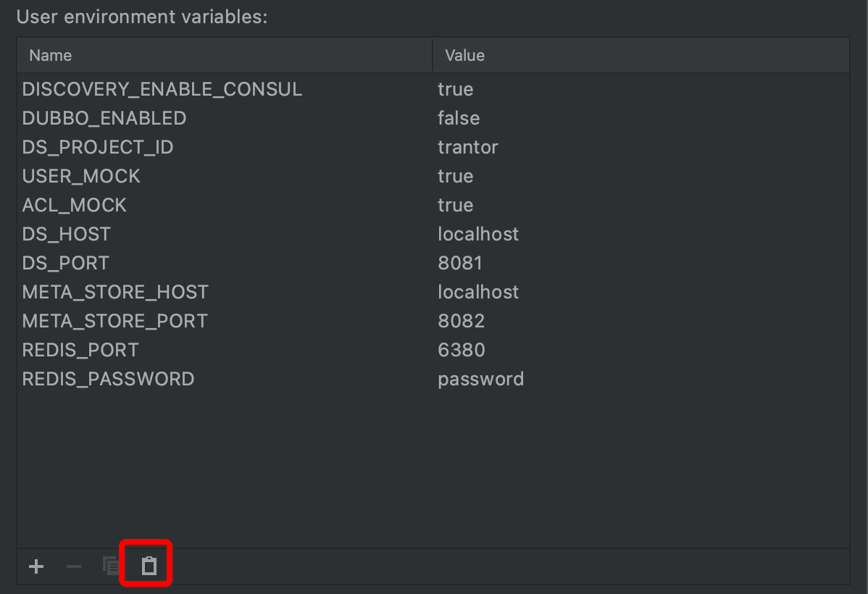The image size is (868, 594).
Task: Select the USER_MOCK variable row
Action: [x=81, y=176]
